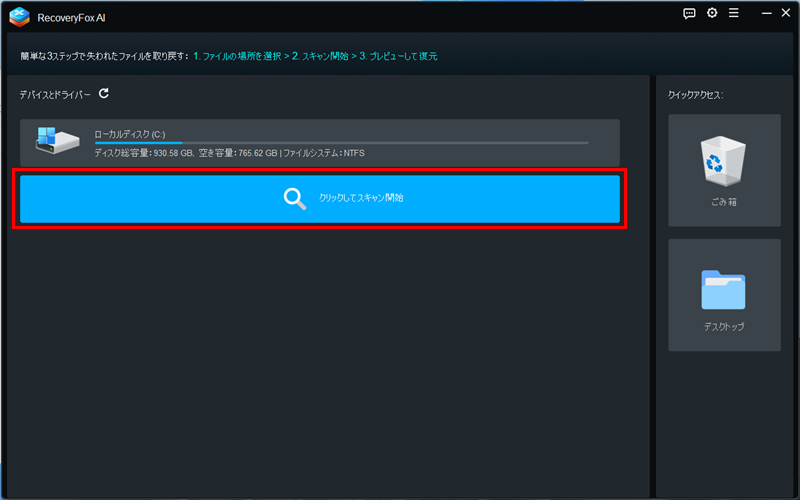Click the C: drive capacity usage bar
800x500 pixels.
[340, 143]
